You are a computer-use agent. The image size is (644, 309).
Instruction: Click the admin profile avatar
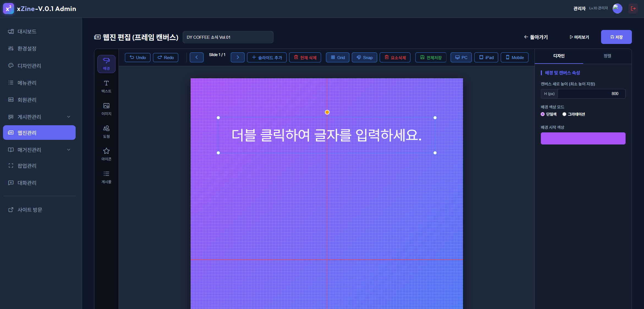tap(617, 9)
